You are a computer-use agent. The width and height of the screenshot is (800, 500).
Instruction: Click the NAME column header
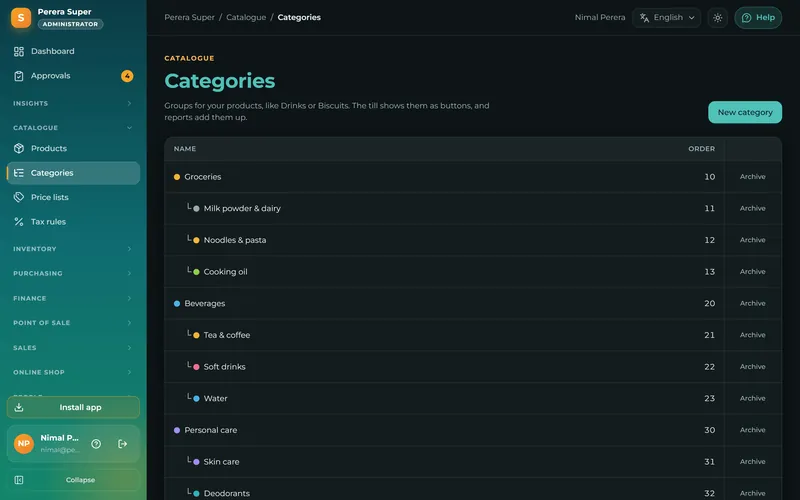point(185,149)
